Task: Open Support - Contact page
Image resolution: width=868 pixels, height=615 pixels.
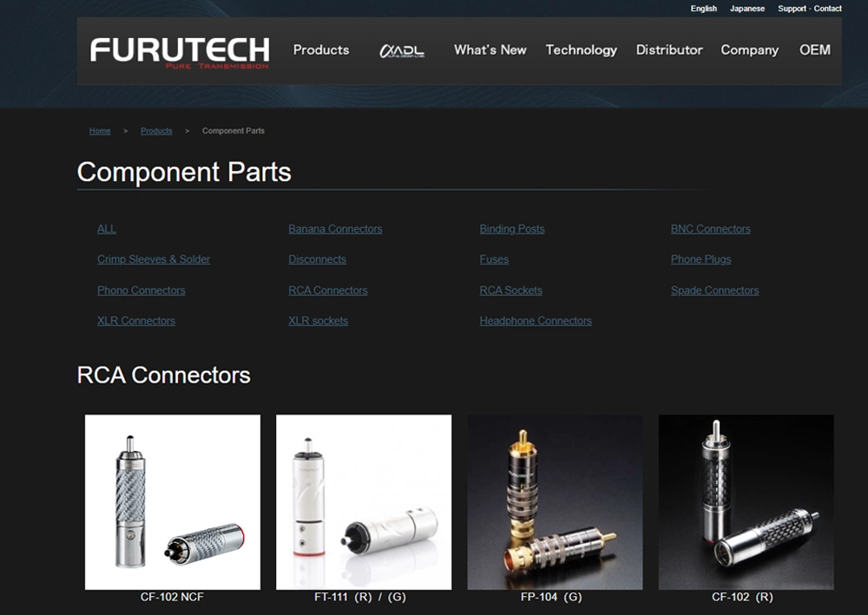Action: click(810, 9)
